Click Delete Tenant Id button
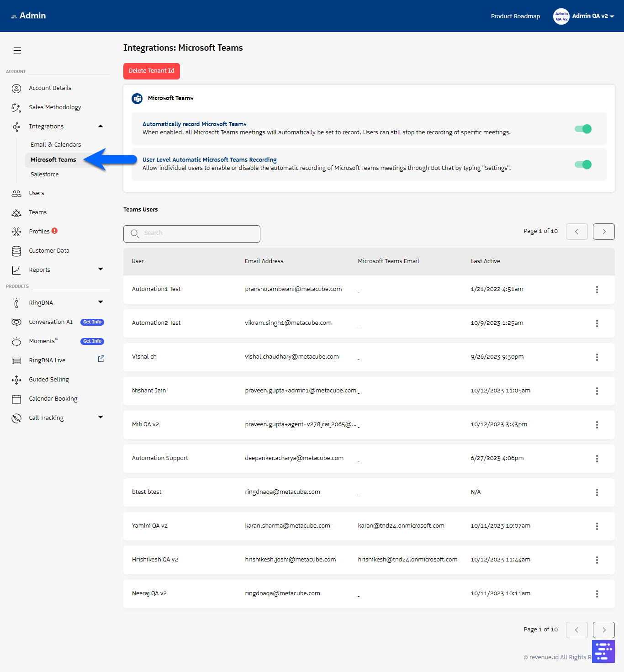 point(152,71)
